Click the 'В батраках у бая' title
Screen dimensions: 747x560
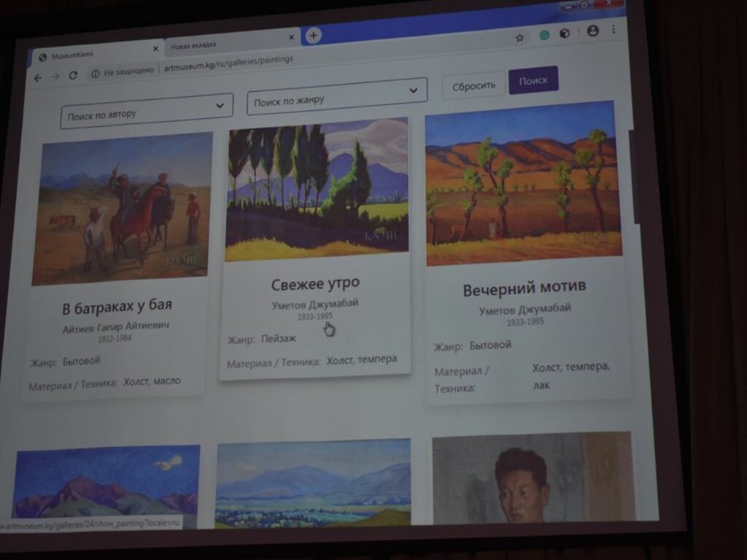[x=117, y=307]
